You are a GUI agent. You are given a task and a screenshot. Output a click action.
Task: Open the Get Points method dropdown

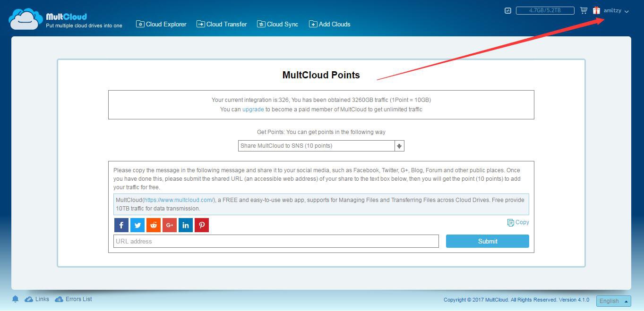[321, 146]
